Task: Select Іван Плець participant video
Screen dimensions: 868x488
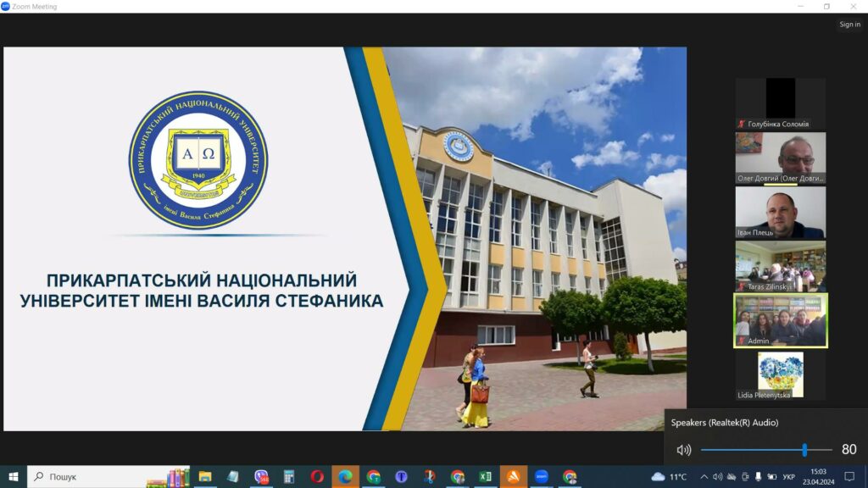Action: point(780,212)
